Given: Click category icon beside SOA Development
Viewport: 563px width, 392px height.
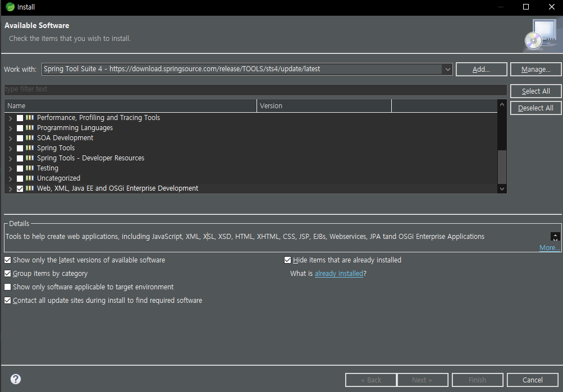Looking at the screenshot, I should click(x=30, y=138).
